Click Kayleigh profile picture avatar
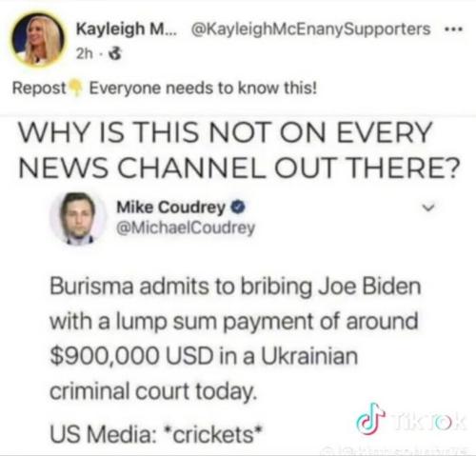Screen dimensions: 476x456 pyautogui.click(x=38, y=39)
